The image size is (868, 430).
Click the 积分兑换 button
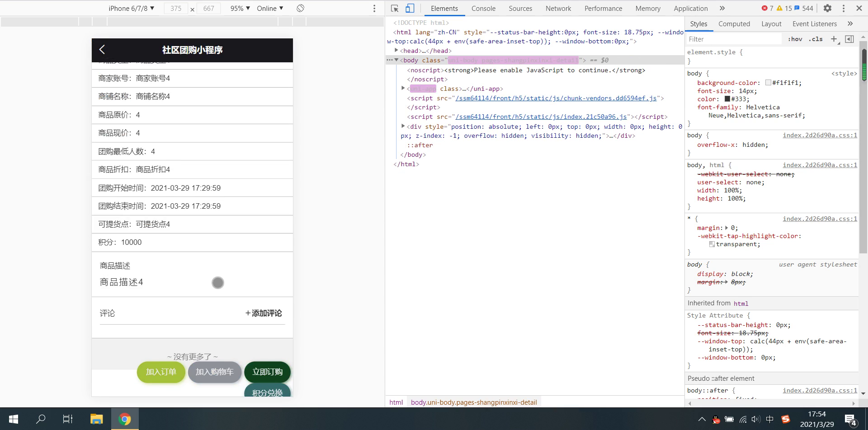click(267, 391)
